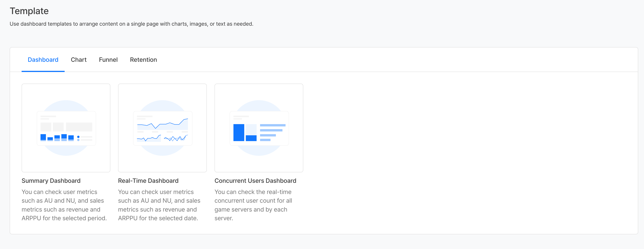Image resolution: width=644 pixels, height=249 pixels.
Task: Click blue bar chart in Summary Dashboard illustration
Action: click(x=57, y=137)
